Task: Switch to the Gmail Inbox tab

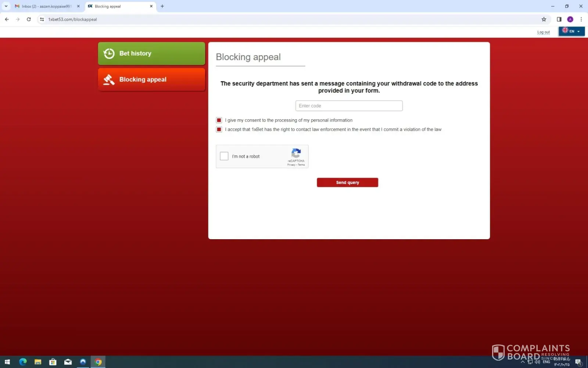Action: [46, 6]
